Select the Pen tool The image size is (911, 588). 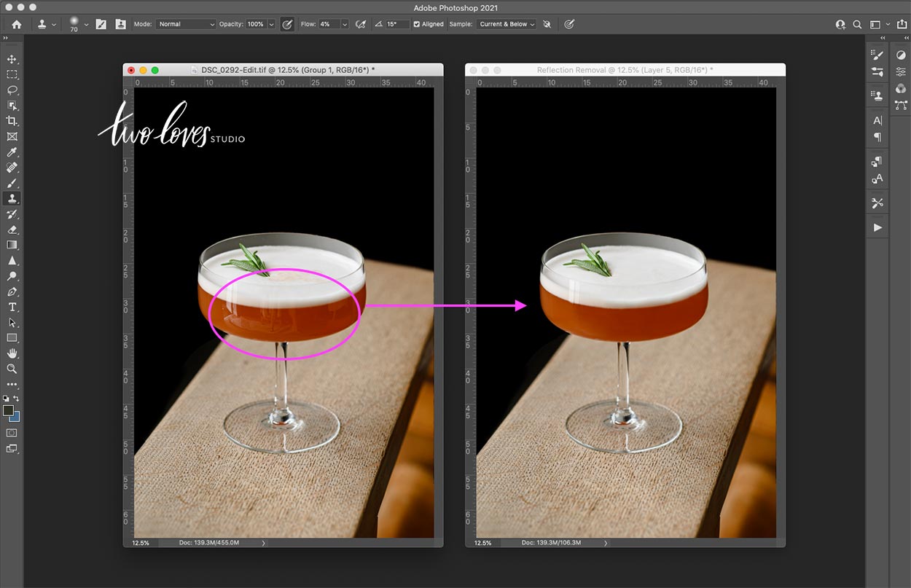pos(12,291)
